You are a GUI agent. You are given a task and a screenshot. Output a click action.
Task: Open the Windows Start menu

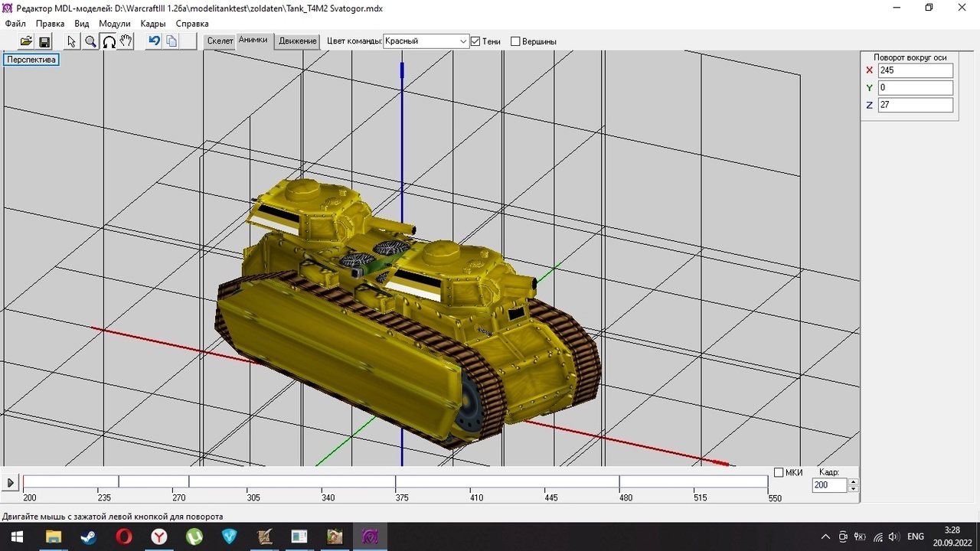pos(16,536)
